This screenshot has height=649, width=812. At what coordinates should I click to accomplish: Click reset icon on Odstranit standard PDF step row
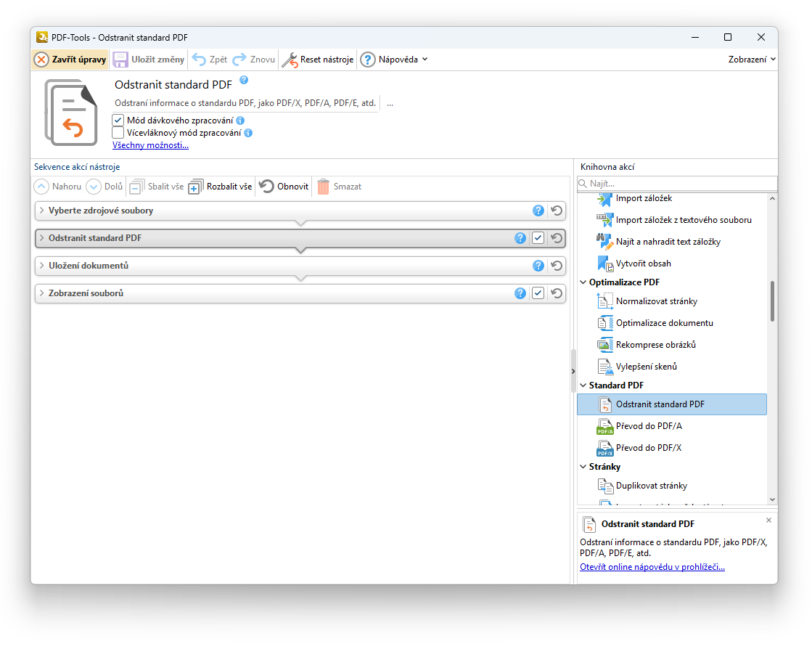(557, 238)
